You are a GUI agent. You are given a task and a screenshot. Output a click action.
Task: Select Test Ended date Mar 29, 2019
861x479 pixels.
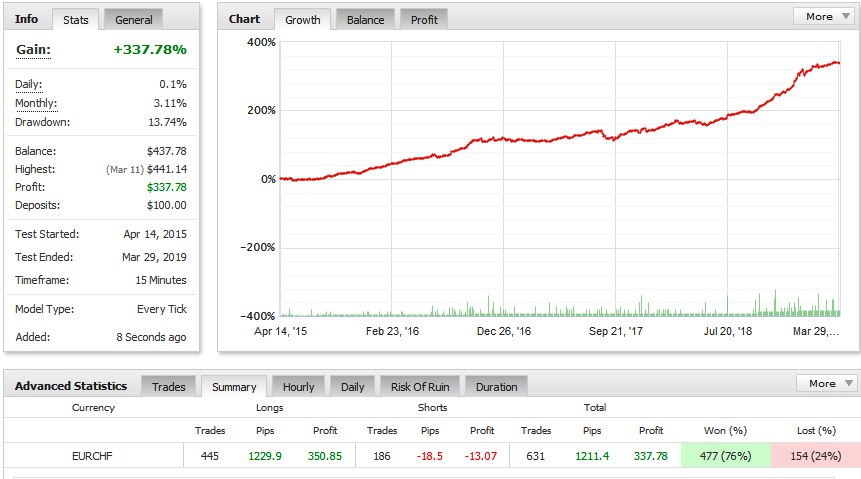154,257
